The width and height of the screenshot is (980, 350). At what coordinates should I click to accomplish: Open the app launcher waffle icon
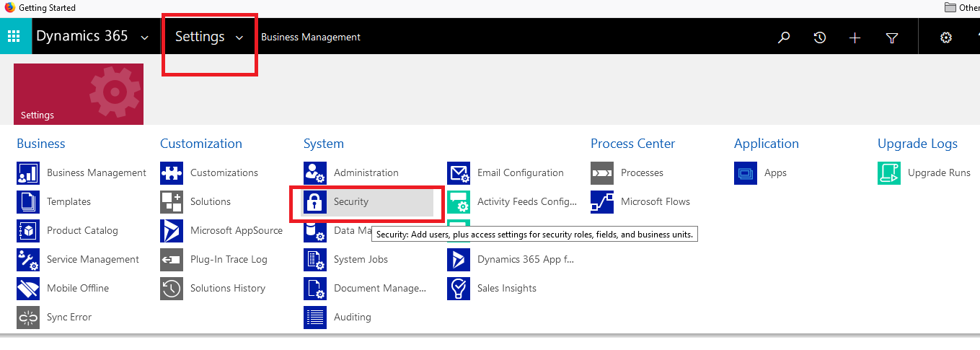[14, 37]
